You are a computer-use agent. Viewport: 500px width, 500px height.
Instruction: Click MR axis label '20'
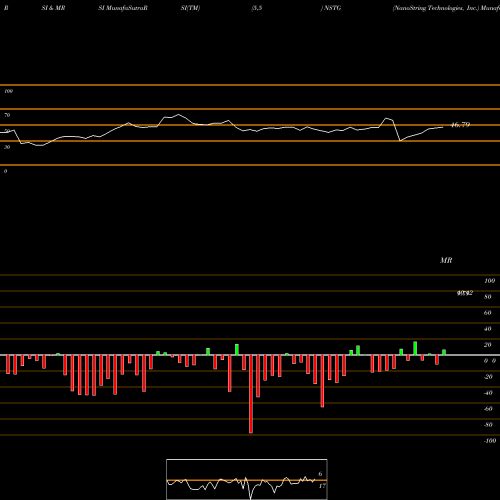coord(488,345)
